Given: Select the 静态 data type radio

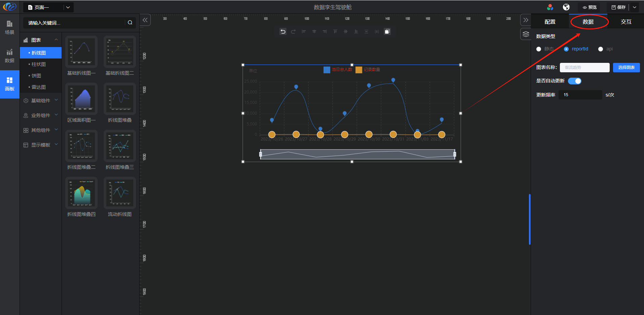Looking at the screenshot, I should tap(539, 49).
